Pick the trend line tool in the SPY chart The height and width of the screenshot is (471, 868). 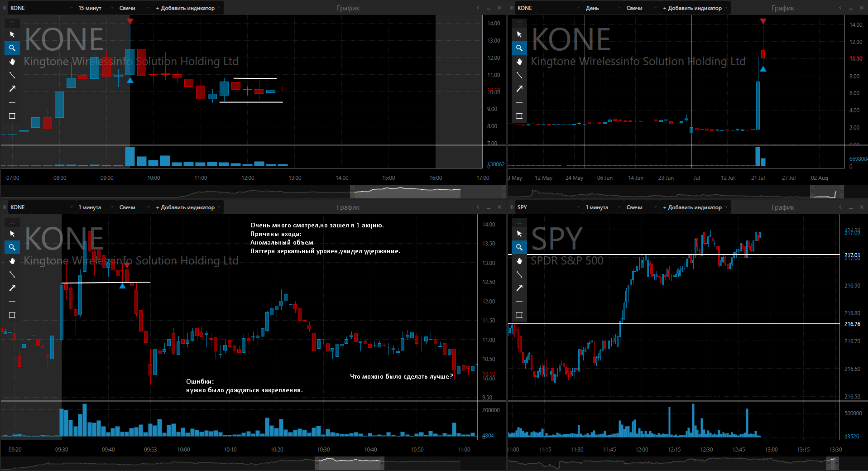pos(519,274)
